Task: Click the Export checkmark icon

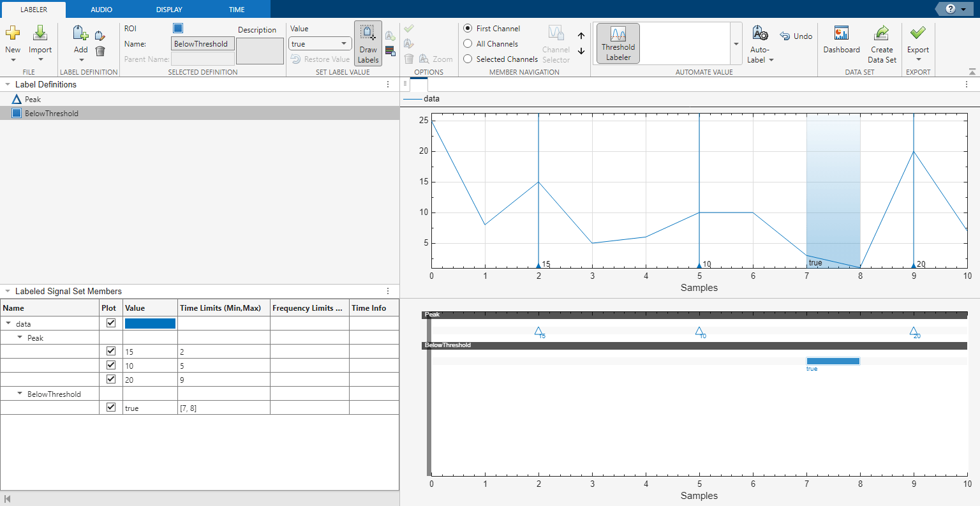Action: 918,33
